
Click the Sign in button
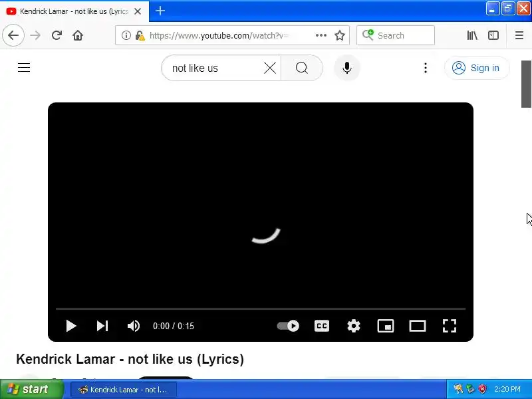click(x=477, y=68)
